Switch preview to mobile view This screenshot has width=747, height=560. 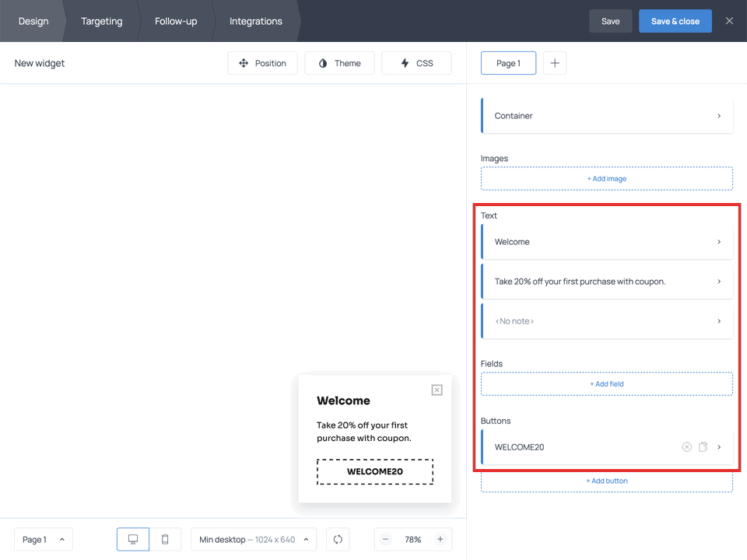point(165,539)
